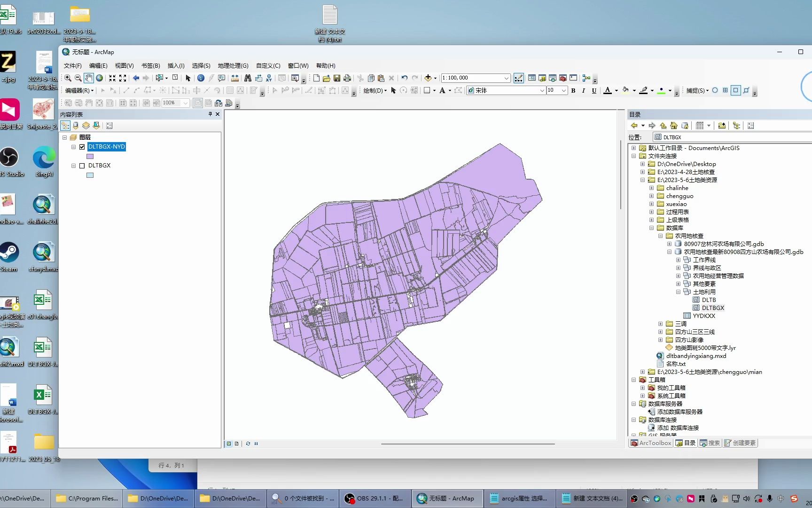Image resolution: width=812 pixels, height=508 pixels.
Task: Click the 编辑器(R) editor button
Action: [x=78, y=90]
